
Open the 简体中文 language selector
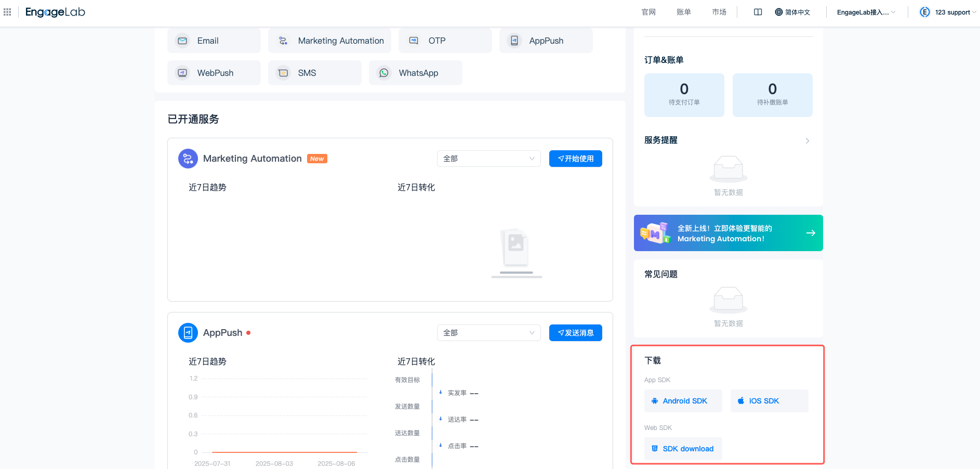point(792,12)
